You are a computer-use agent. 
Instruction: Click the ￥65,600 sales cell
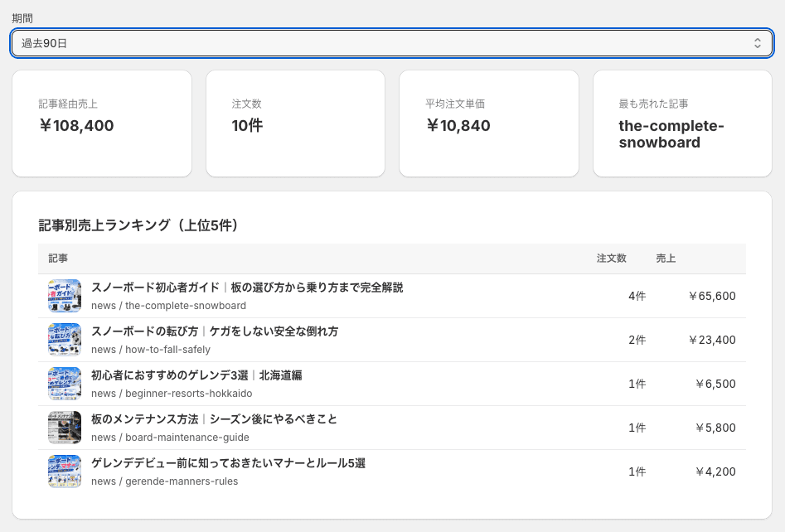pos(712,297)
